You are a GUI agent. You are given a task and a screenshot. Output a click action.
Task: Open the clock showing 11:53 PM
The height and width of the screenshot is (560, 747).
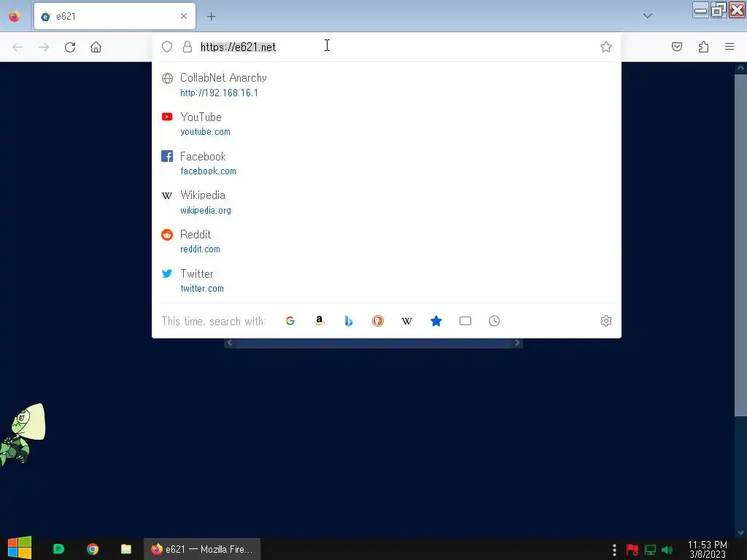[708, 550]
